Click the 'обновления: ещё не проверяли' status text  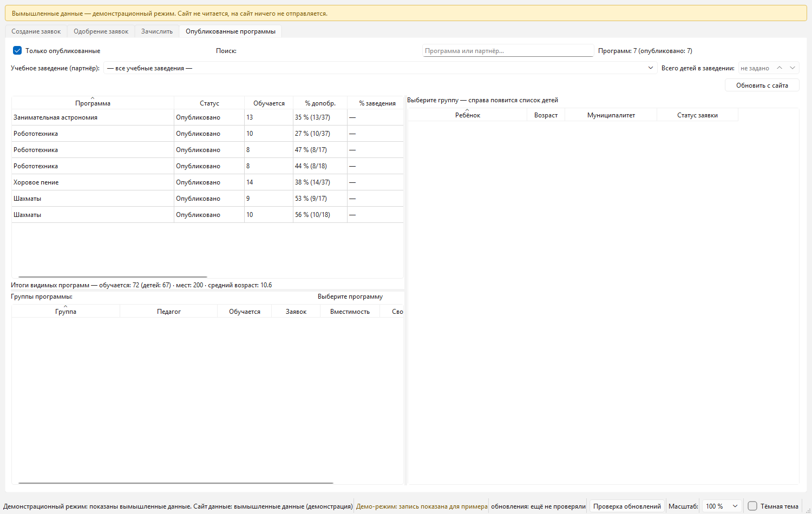pos(539,506)
